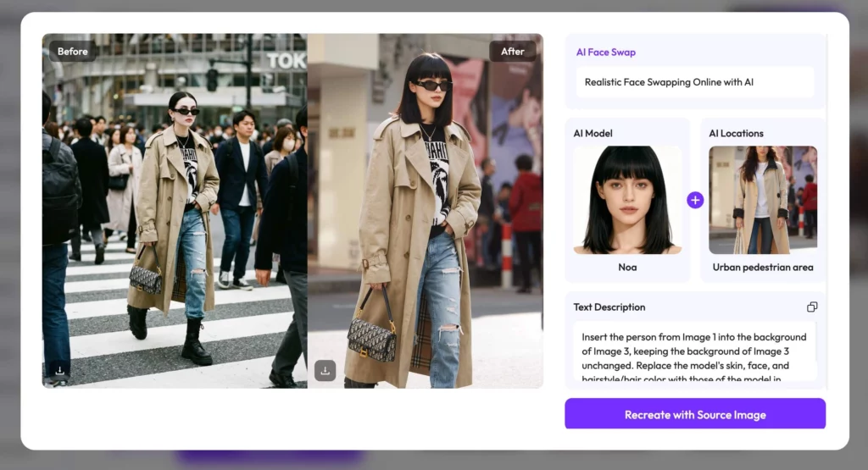
Task: Click the Noa model name
Action: coord(627,267)
